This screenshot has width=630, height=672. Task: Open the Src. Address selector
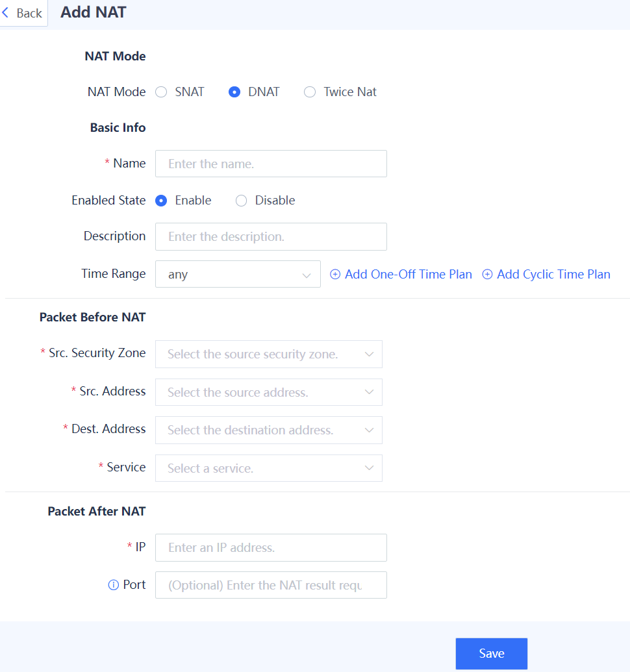click(269, 392)
